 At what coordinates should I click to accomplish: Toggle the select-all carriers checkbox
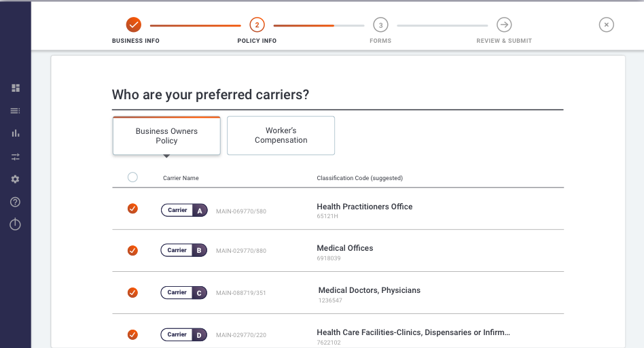(x=132, y=177)
